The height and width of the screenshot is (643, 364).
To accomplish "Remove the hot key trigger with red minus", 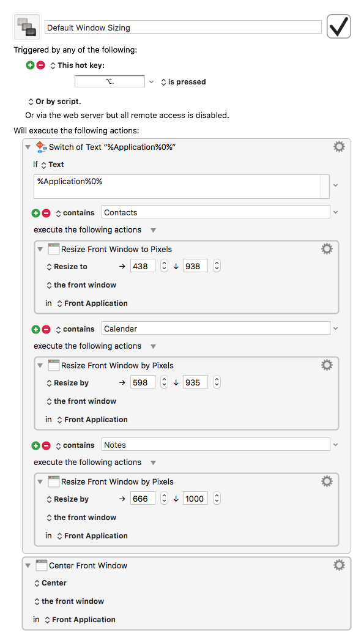I will point(40,65).
